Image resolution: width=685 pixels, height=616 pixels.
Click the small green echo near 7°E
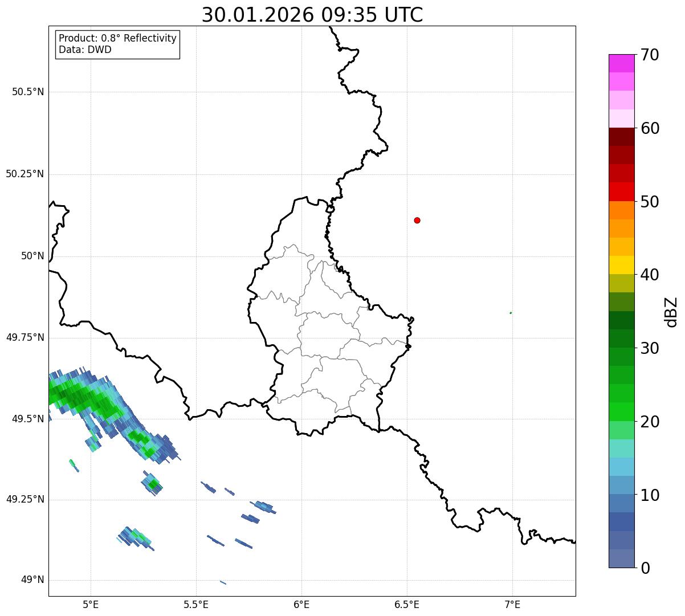click(x=511, y=313)
